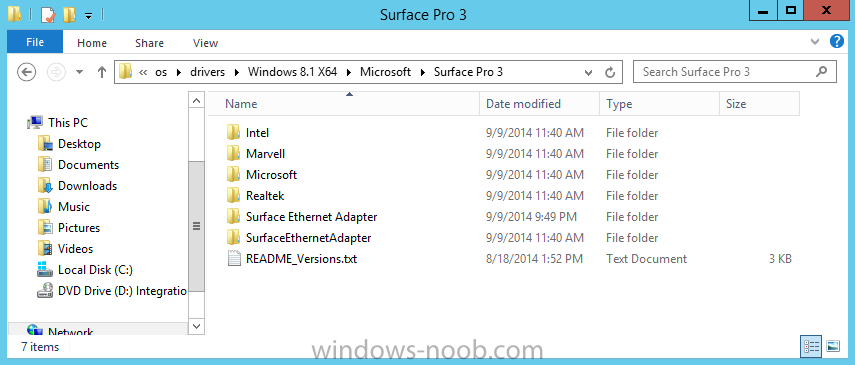Switch to the Home ribbon tab
Image resolution: width=855 pixels, height=365 pixels.
92,43
